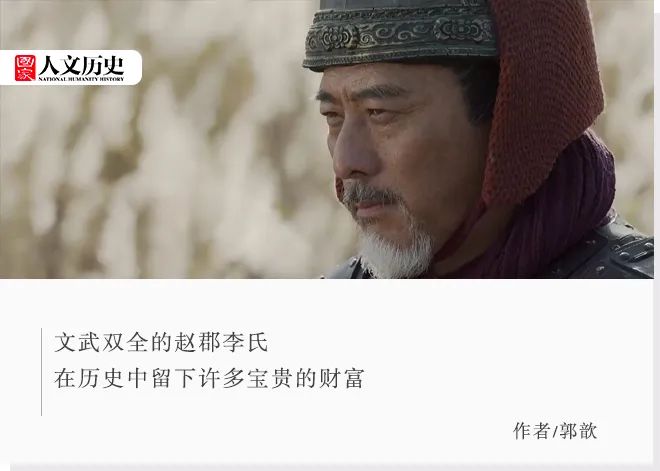Click the gray vertical quote bar
660x471 pixels.
pyautogui.click(x=41, y=372)
